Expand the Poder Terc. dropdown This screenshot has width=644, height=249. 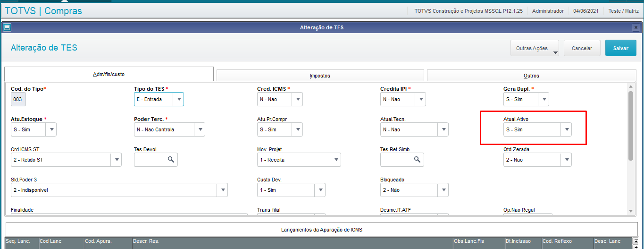click(x=200, y=129)
